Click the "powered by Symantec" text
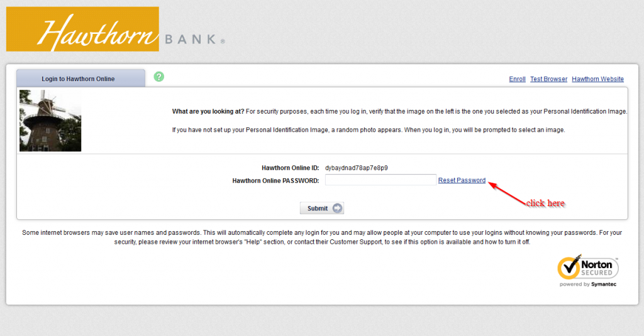Viewport: 644px width, 336px height. point(588,285)
